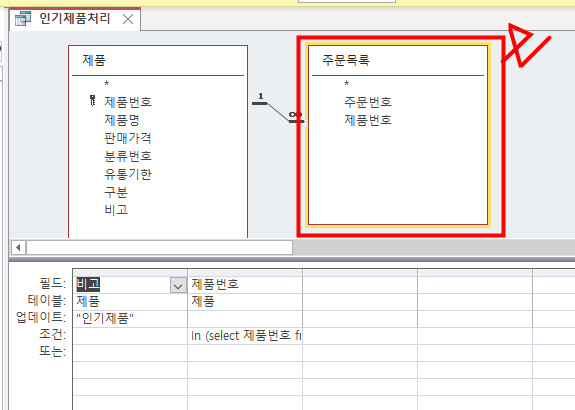Close the 인기제품처리 tab

(128, 19)
